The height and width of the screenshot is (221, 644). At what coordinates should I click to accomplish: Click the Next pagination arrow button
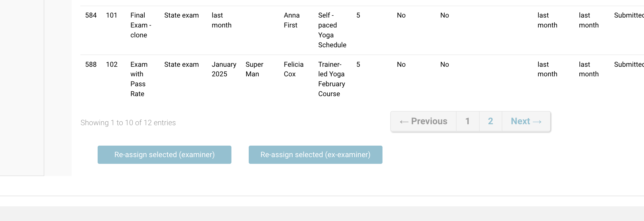tap(526, 121)
